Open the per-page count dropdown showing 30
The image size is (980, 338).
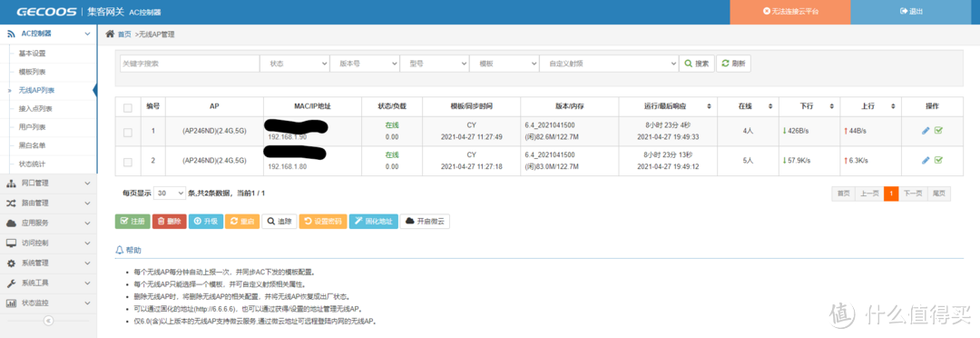tap(170, 194)
